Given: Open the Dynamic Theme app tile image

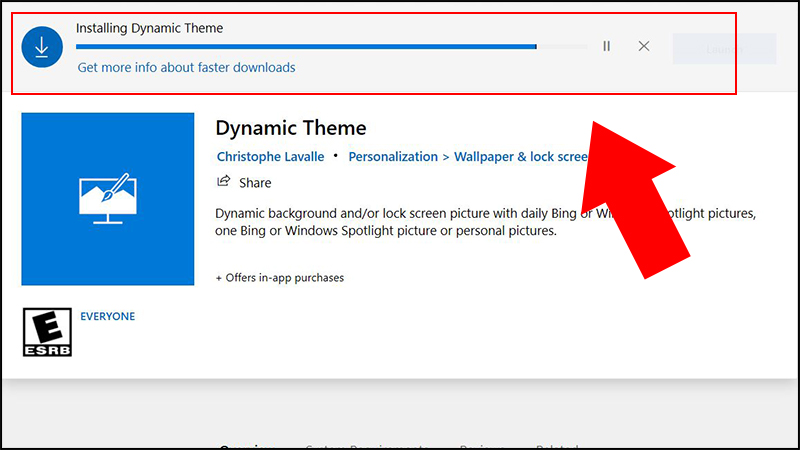Looking at the screenshot, I should 108,199.
